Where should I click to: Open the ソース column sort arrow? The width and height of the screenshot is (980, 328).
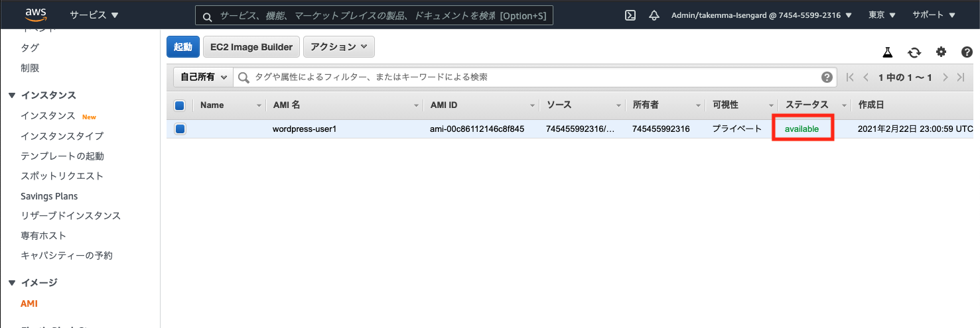(x=618, y=105)
